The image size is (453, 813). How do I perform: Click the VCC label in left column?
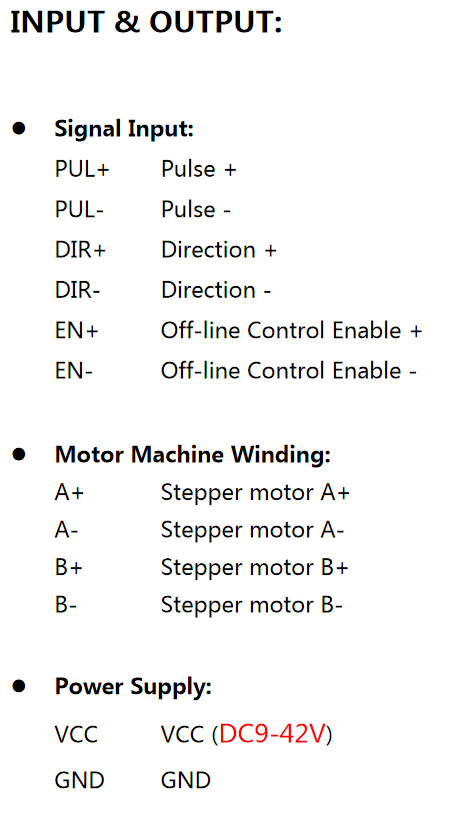tap(76, 735)
